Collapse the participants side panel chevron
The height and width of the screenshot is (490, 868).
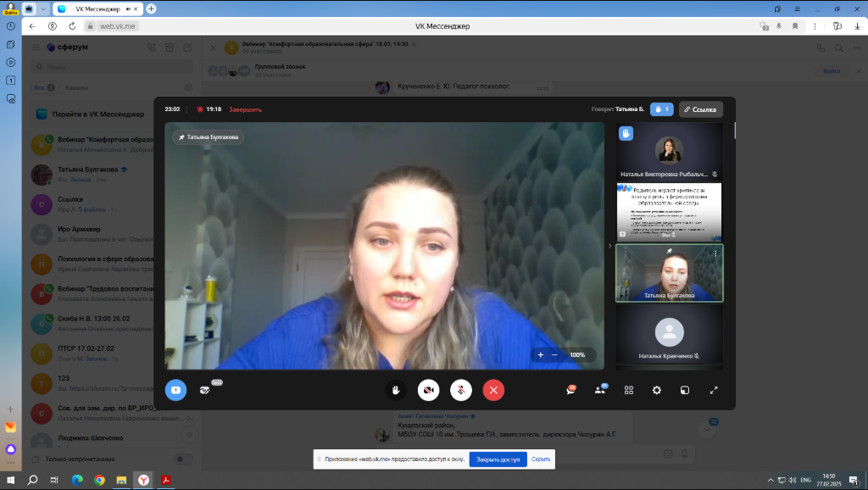pos(609,246)
